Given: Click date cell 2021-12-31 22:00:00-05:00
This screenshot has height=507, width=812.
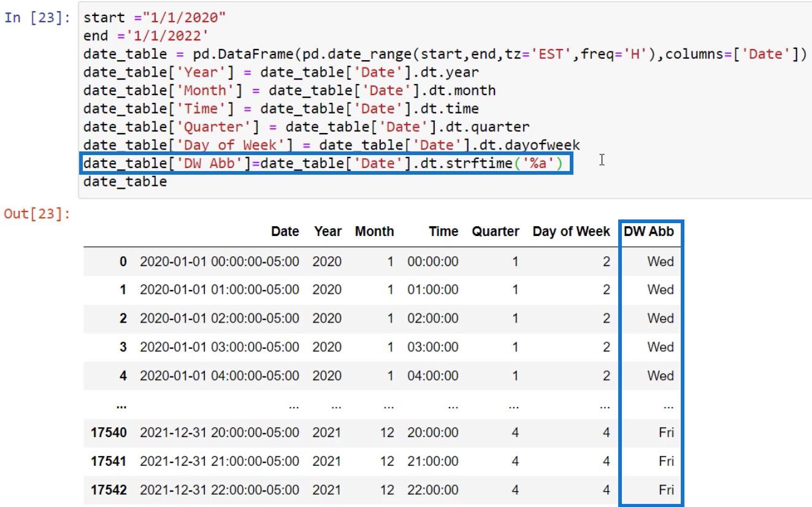Looking at the screenshot, I should [220, 490].
